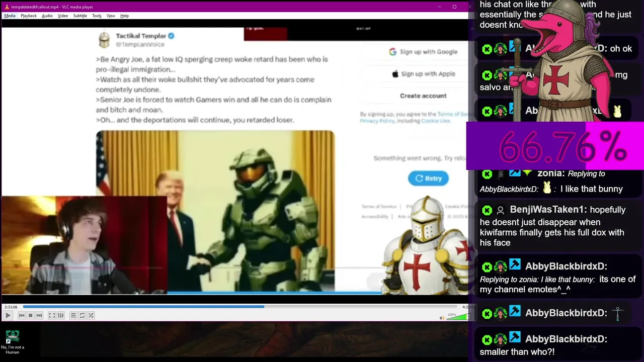Click the footer Terms of Service link
Viewport: 644px width, 362px height.
[379, 207]
